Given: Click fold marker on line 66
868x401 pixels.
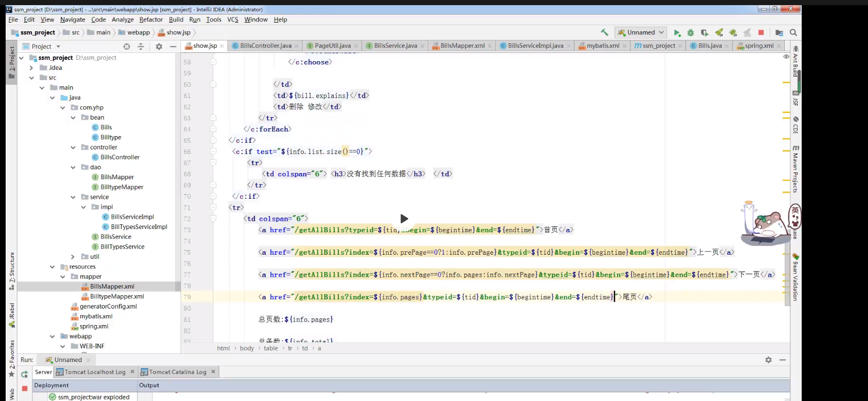Looking at the screenshot, I should coord(213,152).
